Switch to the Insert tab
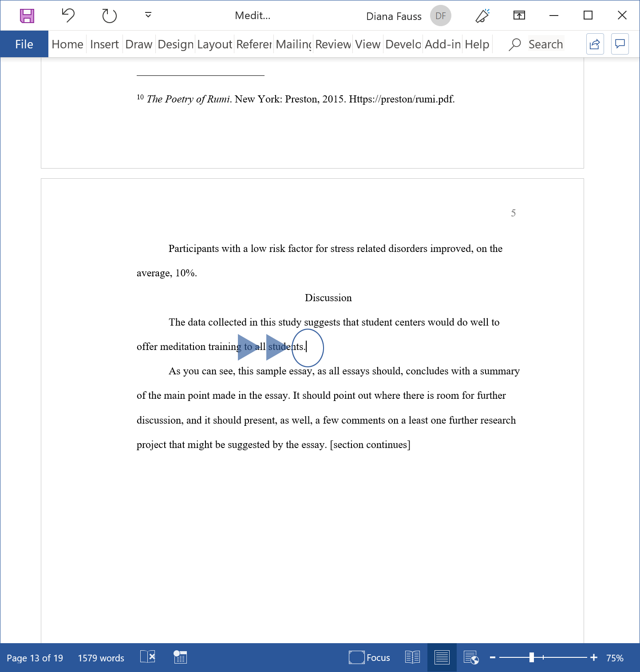This screenshot has height=672, width=640. coord(104,44)
